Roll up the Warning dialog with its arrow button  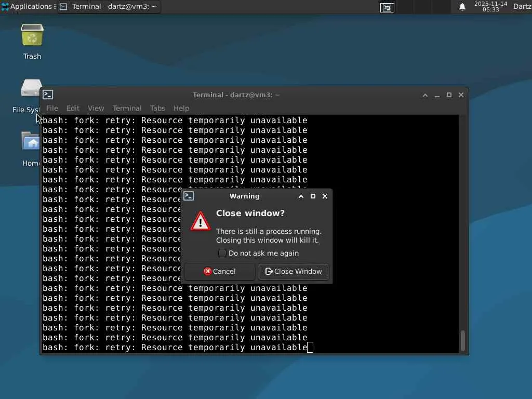click(301, 196)
